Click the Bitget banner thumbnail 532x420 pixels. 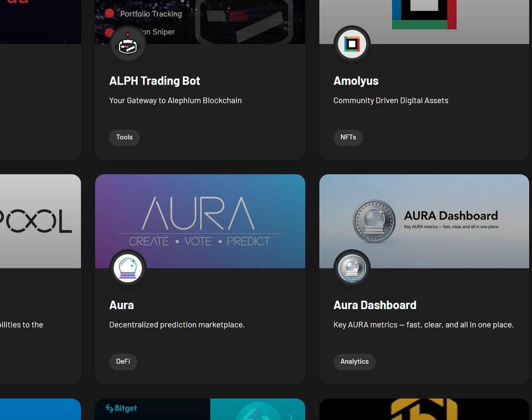(200, 409)
